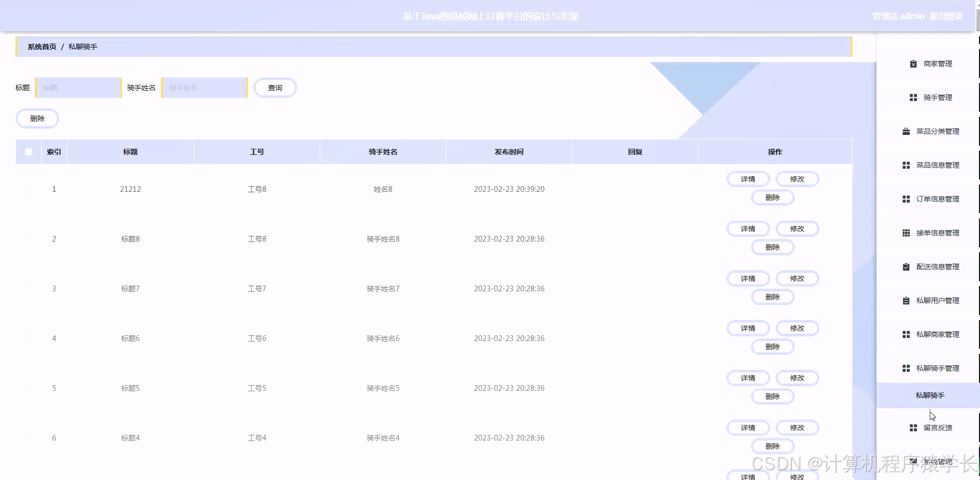Image resolution: width=980 pixels, height=480 pixels.
Task: Click the 私聊商家管理 grid icon
Action: pos(906,335)
